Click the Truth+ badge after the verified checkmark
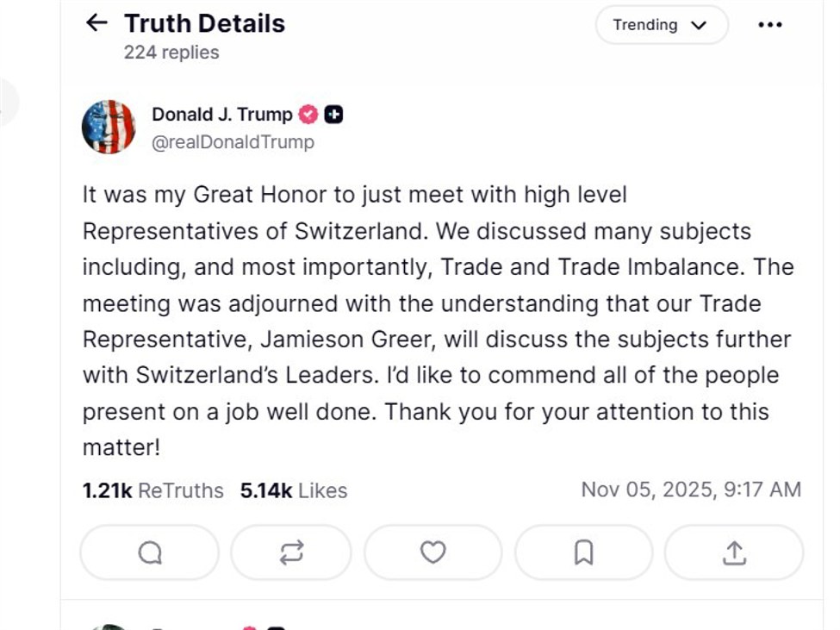The image size is (840, 630). [x=334, y=113]
